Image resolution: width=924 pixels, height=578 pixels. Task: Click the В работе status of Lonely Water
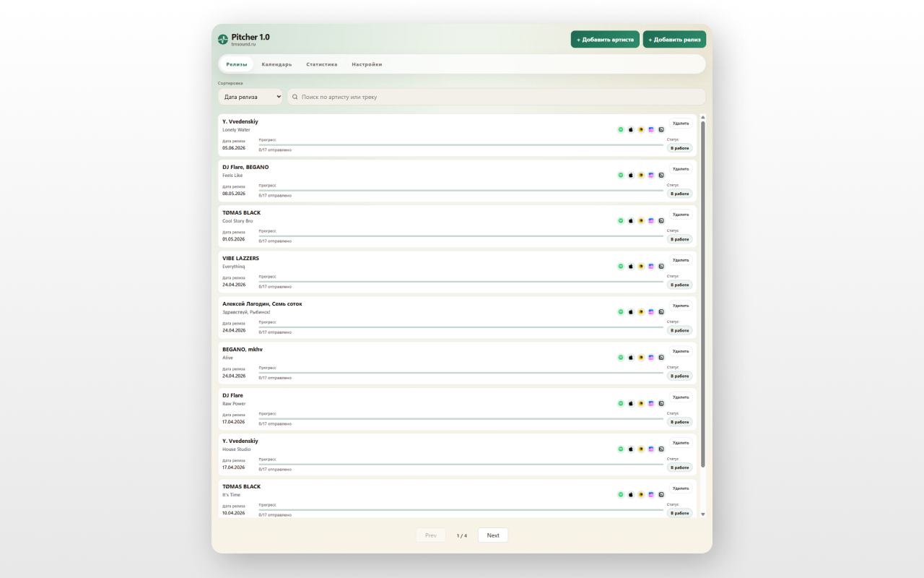pyautogui.click(x=679, y=148)
